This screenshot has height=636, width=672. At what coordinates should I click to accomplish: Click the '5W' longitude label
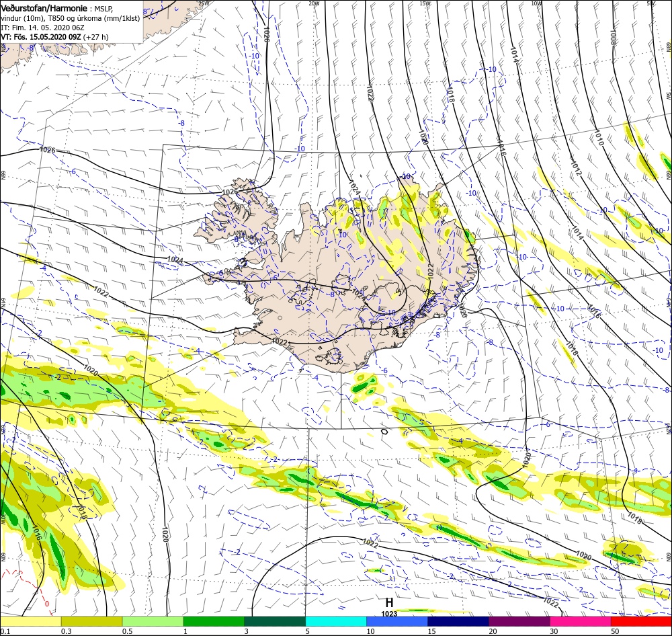pos(650,3)
